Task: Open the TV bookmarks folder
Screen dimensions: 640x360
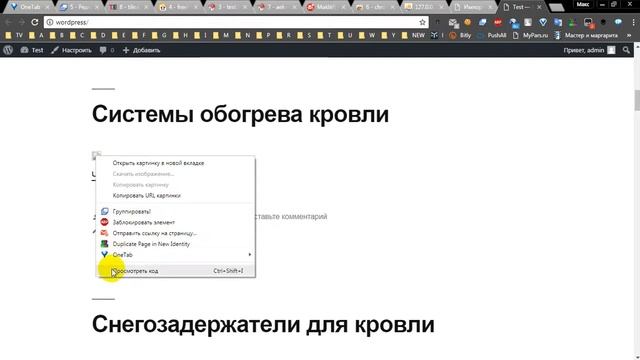Action: (x=14, y=36)
